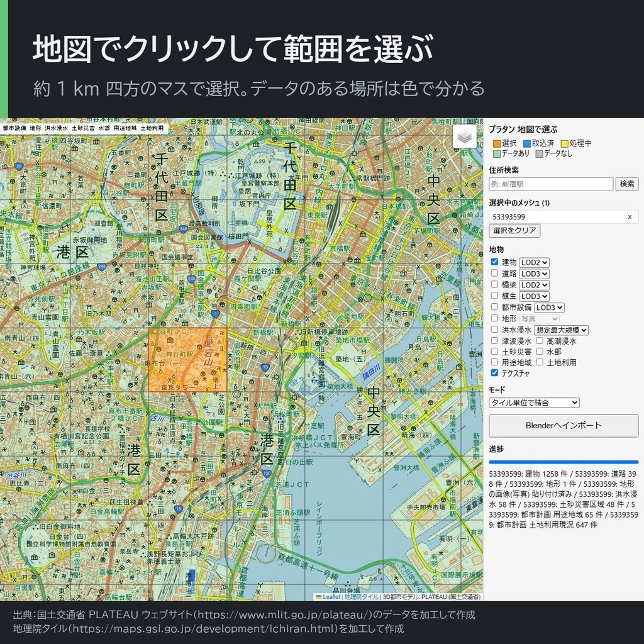Click the green データあり legend swatch
The image size is (644, 644).
(497, 153)
